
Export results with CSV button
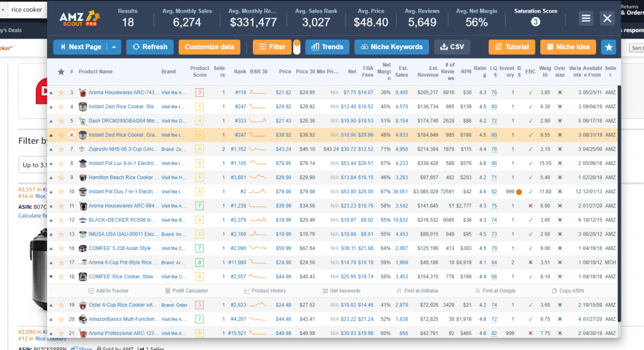[452, 47]
